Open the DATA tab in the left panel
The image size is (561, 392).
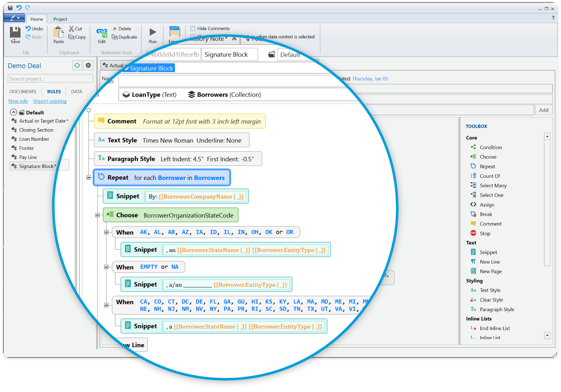coord(76,91)
